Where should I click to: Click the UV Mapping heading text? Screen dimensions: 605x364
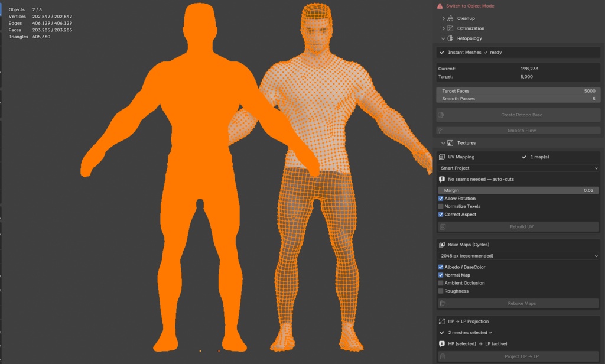coord(461,157)
